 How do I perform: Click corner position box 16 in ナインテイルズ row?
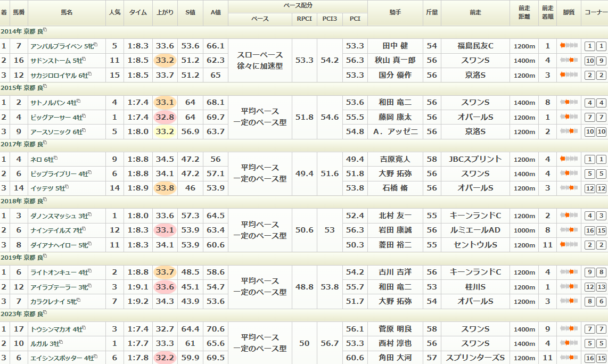pyautogui.click(x=589, y=230)
